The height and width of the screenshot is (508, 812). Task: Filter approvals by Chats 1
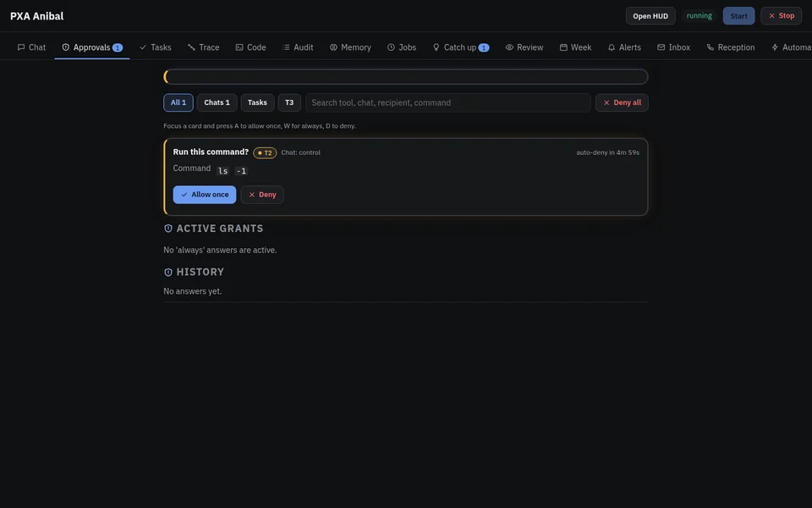pyautogui.click(x=217, y=102)
